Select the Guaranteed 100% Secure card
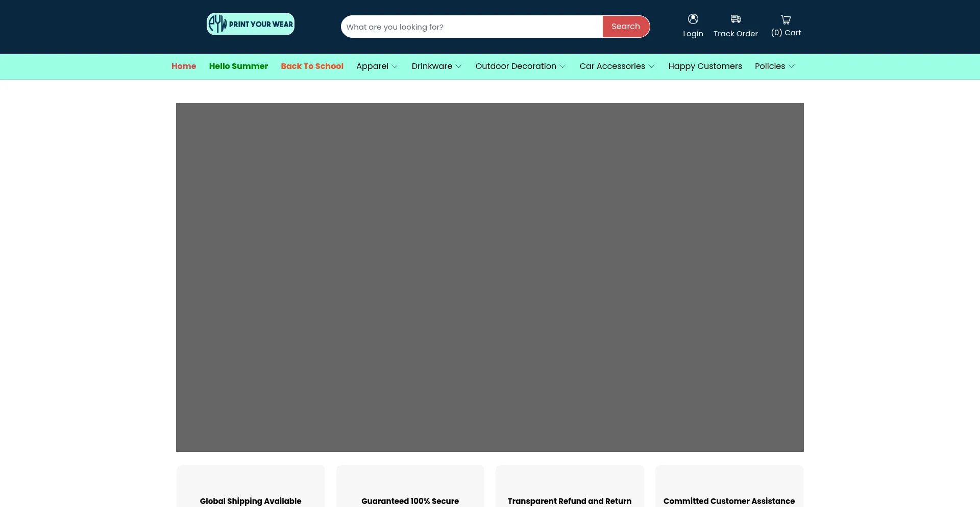This screenshot has height=507, width=980. point(410,490)
